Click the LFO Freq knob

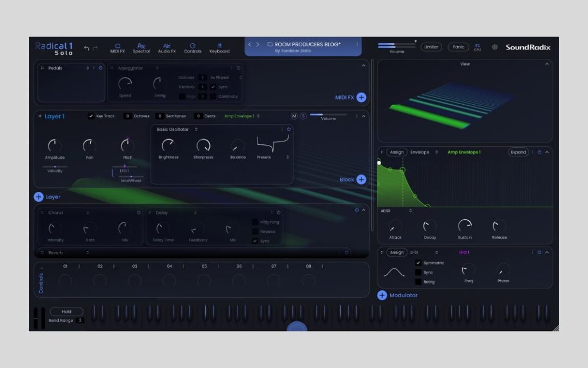click(x=468, y=270)
